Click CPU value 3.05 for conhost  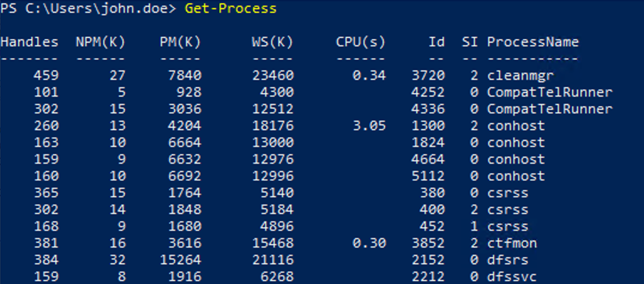369,126
